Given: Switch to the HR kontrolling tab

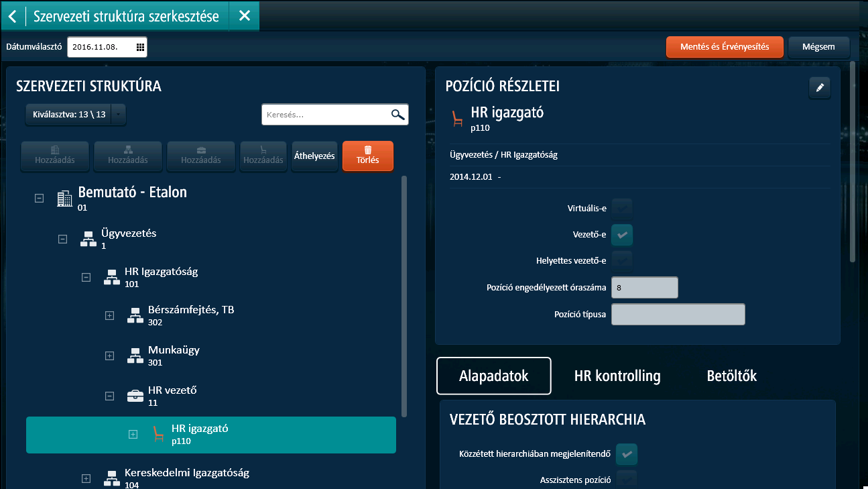Looking at the screenshot, I should click(x=617, y=376).
